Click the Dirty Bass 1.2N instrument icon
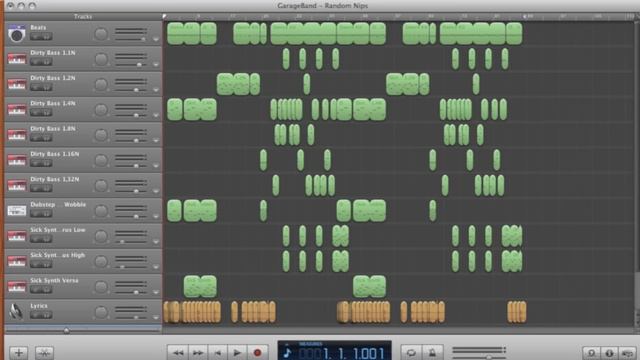This screenshot has width=640, height=360. (x=17, y=84)
